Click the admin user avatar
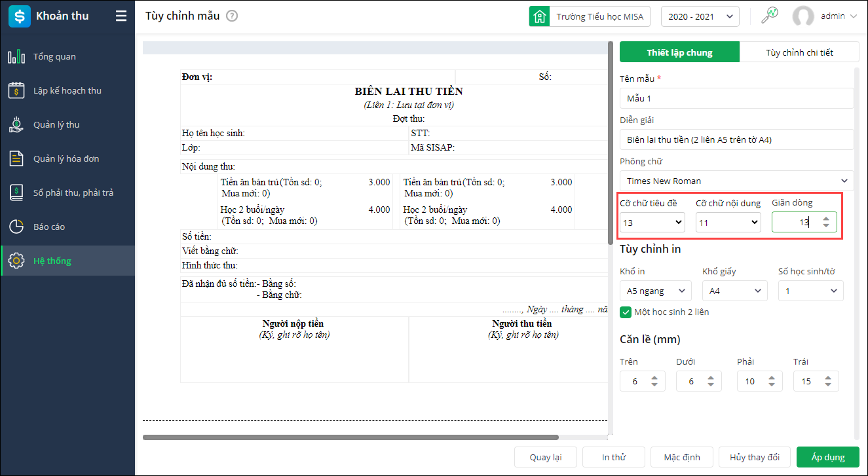The width and height of the screenshot is (868, 476). 803,16
